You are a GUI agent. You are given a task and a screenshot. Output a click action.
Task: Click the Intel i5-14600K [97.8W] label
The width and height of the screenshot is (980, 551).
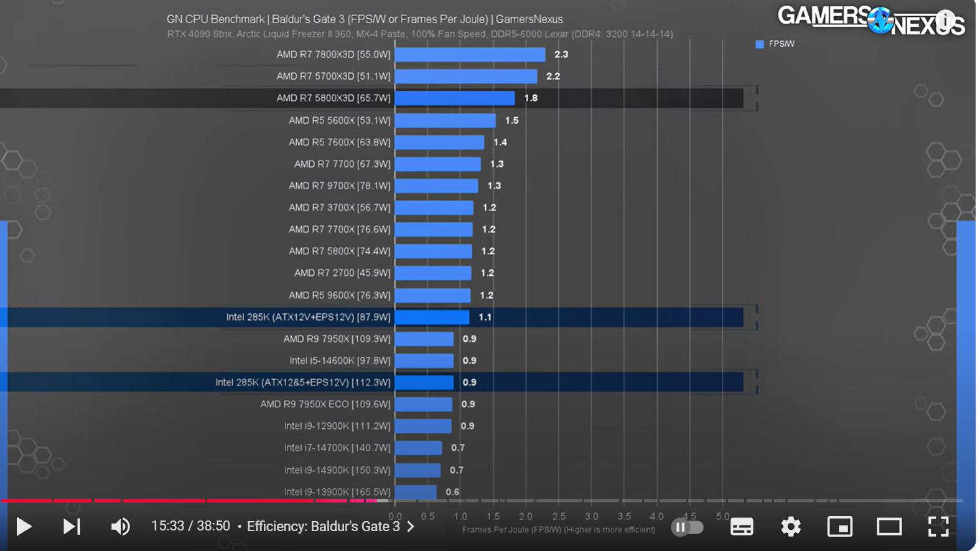click(340, 360)
